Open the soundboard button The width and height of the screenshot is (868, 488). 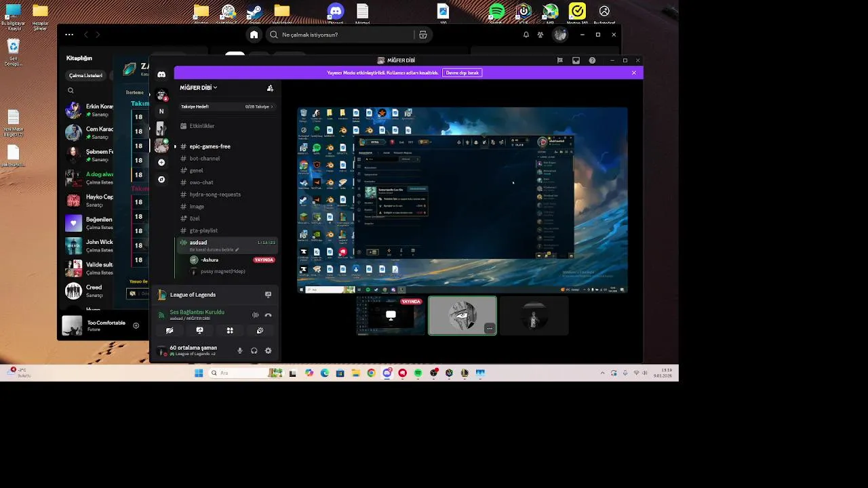[260, 331]
